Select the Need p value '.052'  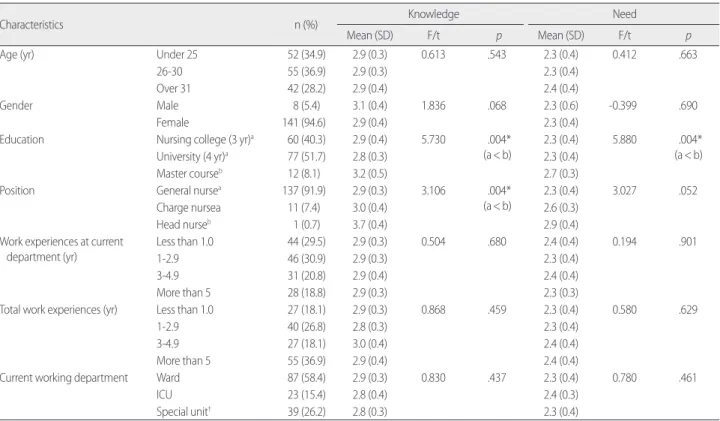coord(688,191)
